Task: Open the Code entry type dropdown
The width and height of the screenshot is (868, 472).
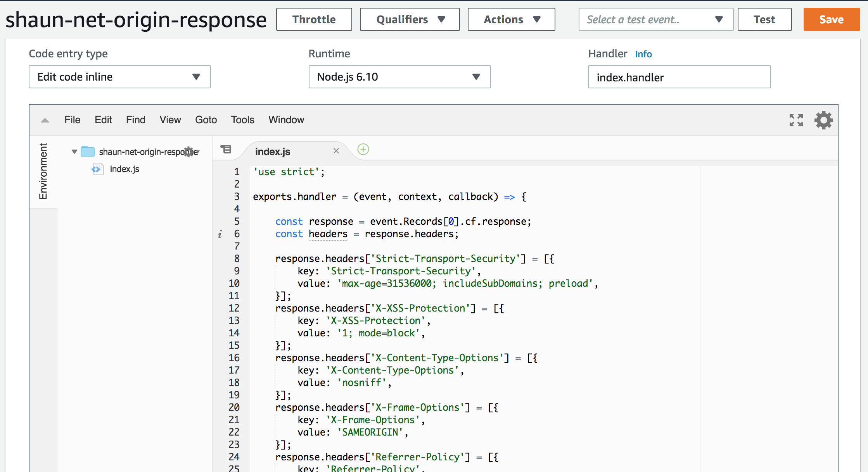Action: 119,77
